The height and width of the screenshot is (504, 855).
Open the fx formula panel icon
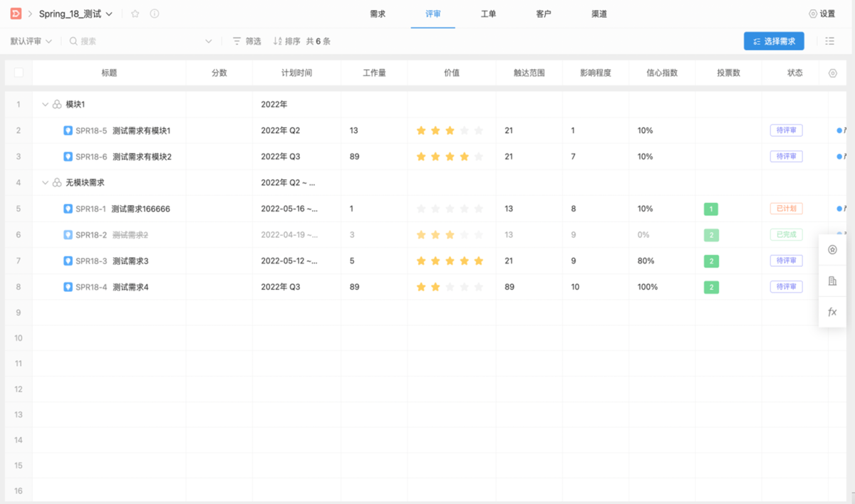[x=832, y=313]
